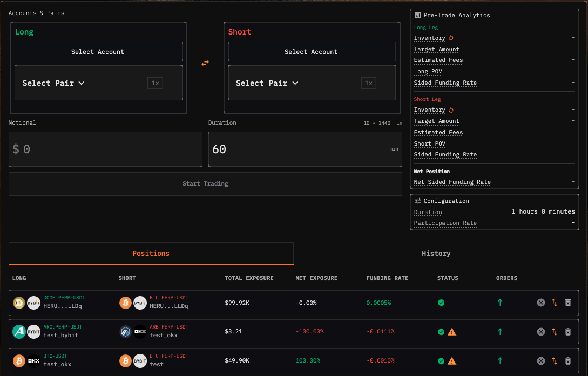Choose account for the Short leg
This screenshot has height=376, width=588.
point(312,52)
